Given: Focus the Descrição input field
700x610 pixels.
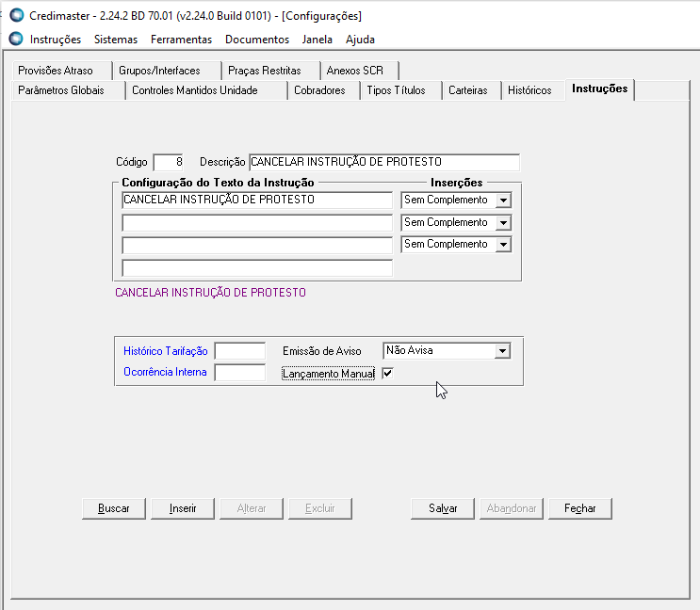Looking at the screenshot, I should point(384,162).
